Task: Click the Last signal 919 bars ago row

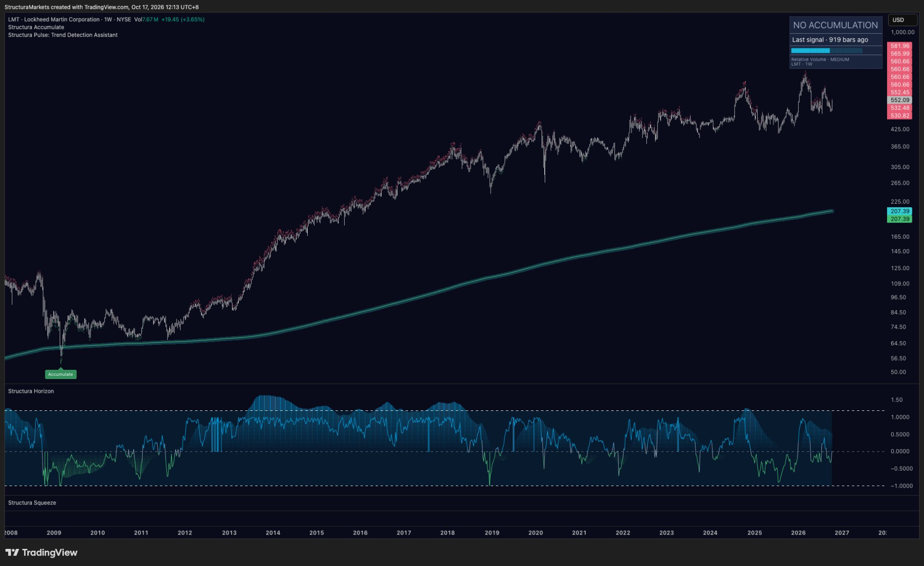Action: pos(836,40)
